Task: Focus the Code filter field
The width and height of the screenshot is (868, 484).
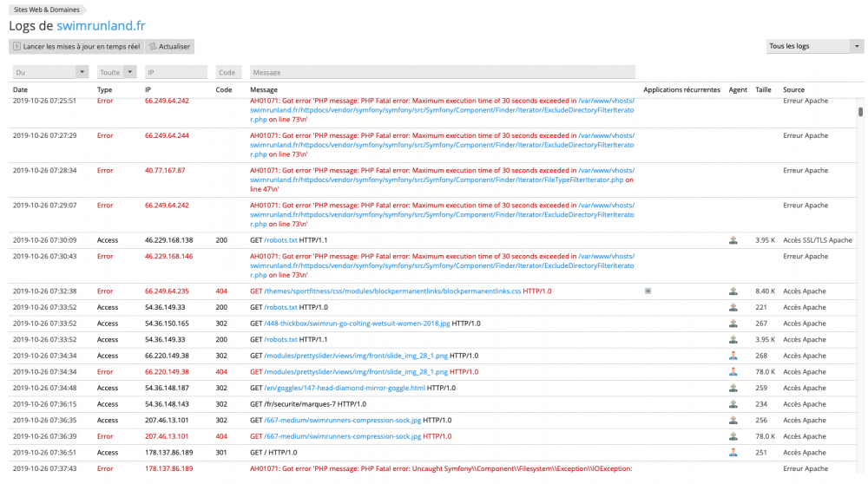Action: [228, 72]
